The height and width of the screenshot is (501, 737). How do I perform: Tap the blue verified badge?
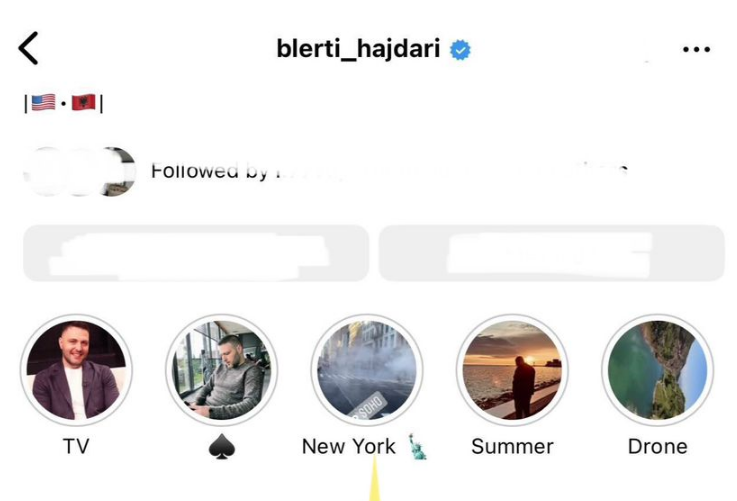460,50
